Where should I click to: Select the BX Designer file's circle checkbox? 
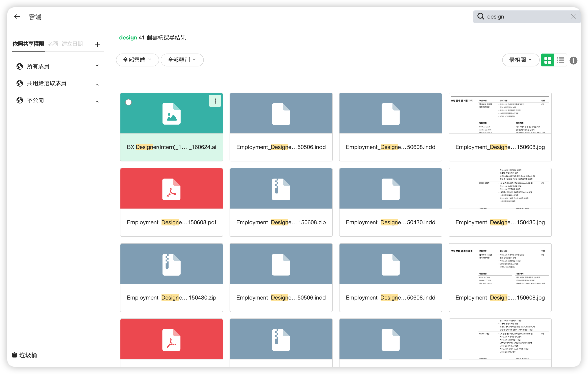[x=128, y=102]
